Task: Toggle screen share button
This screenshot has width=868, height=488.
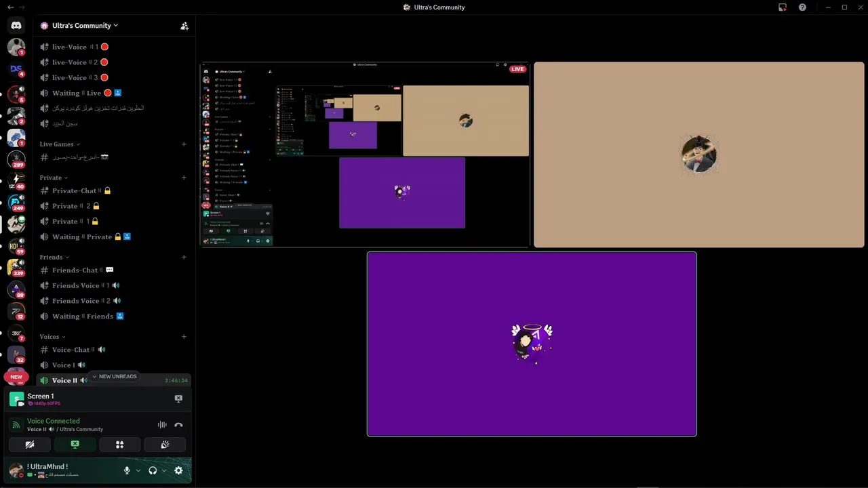Action: pyautogui.click(x=75, y=445)
